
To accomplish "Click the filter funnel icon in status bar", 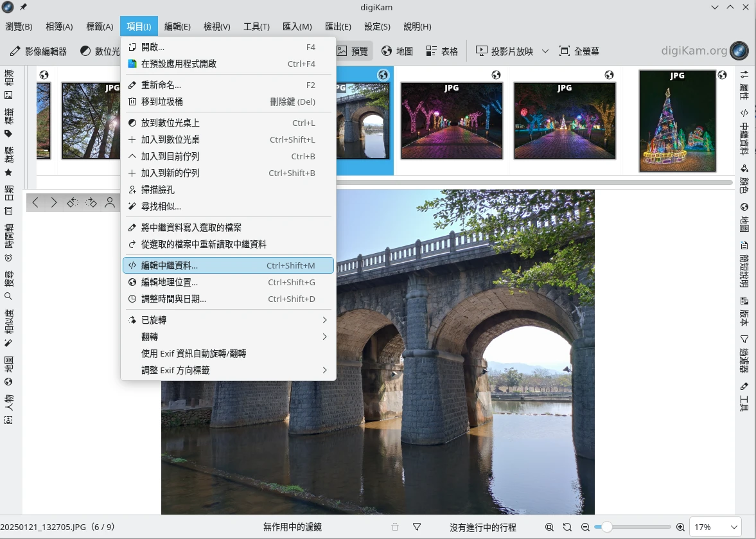I will coord(417,527).
